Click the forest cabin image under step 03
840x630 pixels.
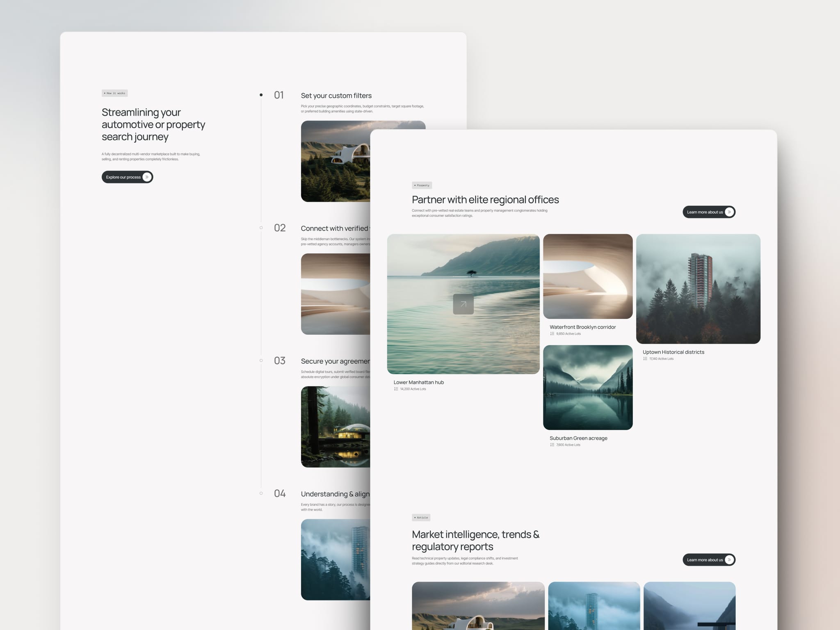point(336,427)
